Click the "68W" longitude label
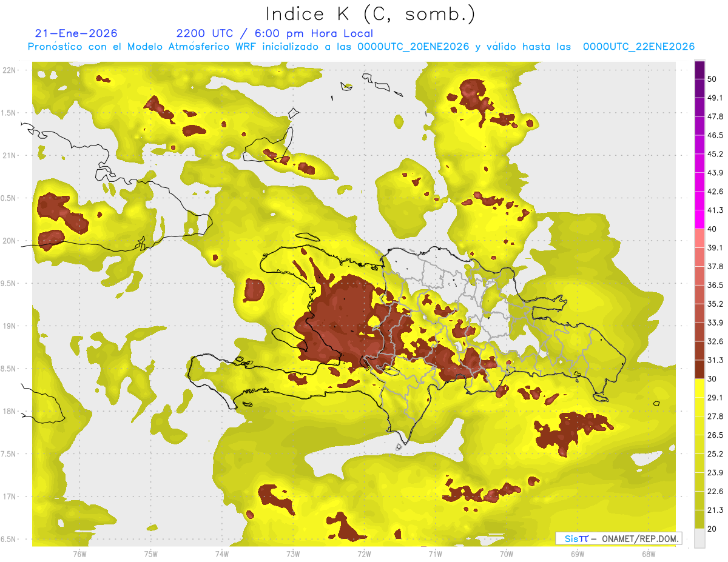This screenshot has width=728, height=562. (x=649, y=553)
